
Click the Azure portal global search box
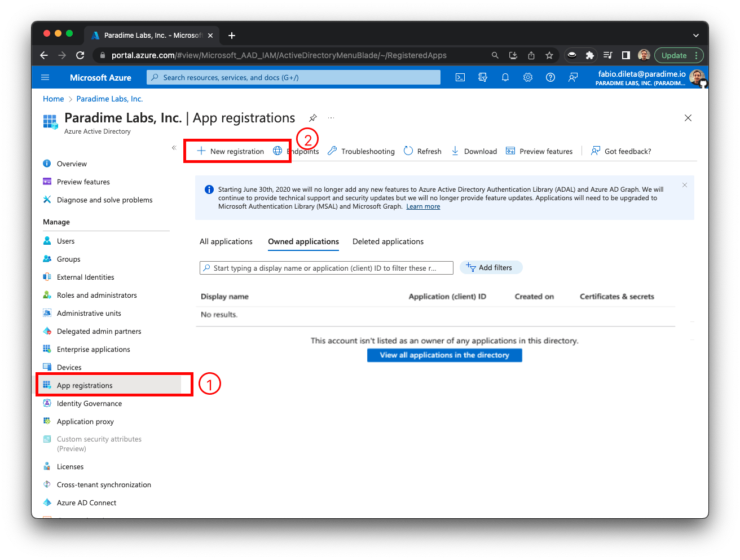(x=293, y=77)
